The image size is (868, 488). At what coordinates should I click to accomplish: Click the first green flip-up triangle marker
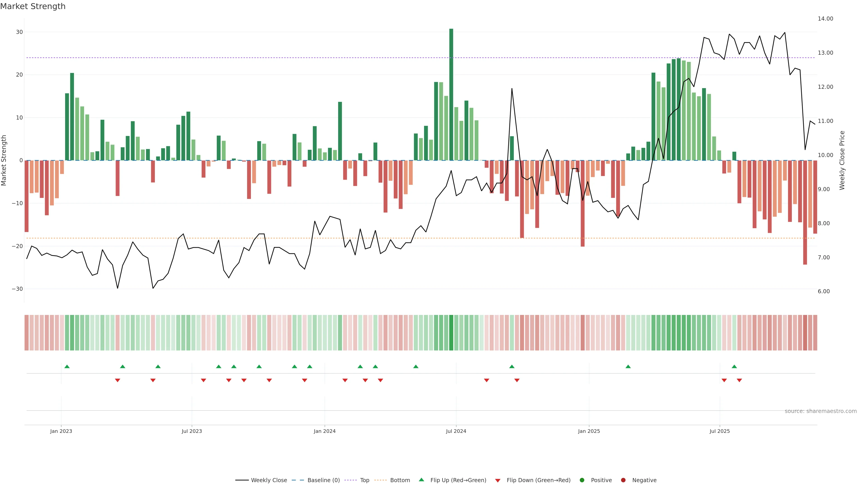(x=67, y=366)
